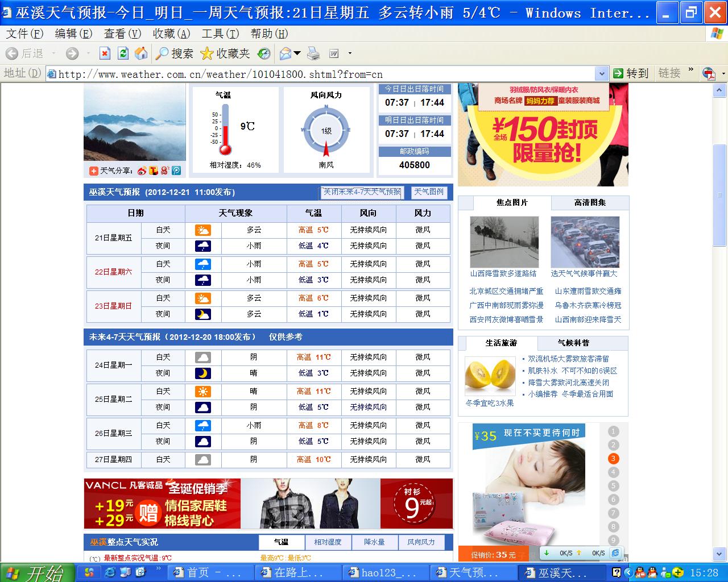Click the 天气图例 button

pyautogui.click(x=428, y=192)
